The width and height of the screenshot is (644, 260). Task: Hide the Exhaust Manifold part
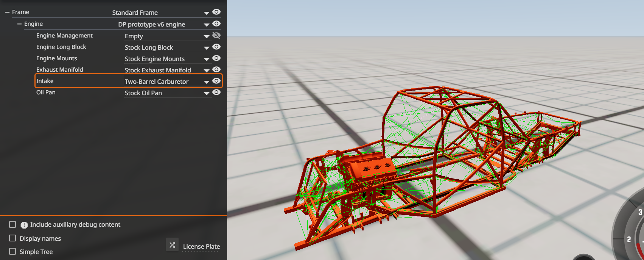click(216, 69)
